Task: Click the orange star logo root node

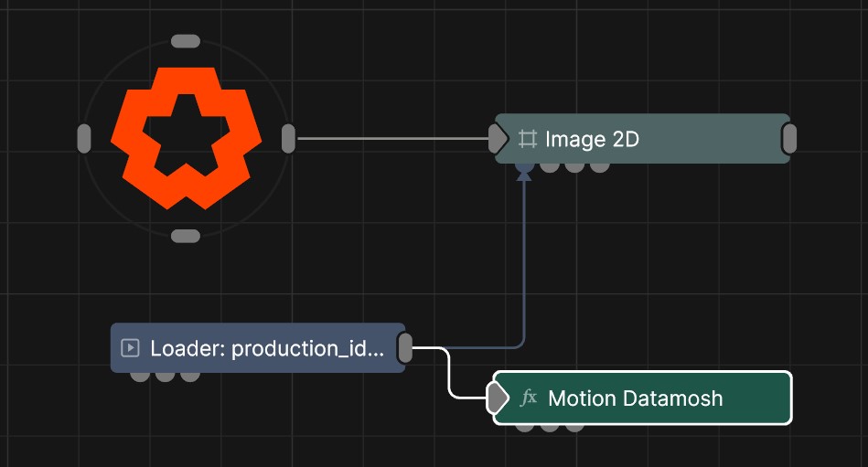Action: (x=186, y=137)
